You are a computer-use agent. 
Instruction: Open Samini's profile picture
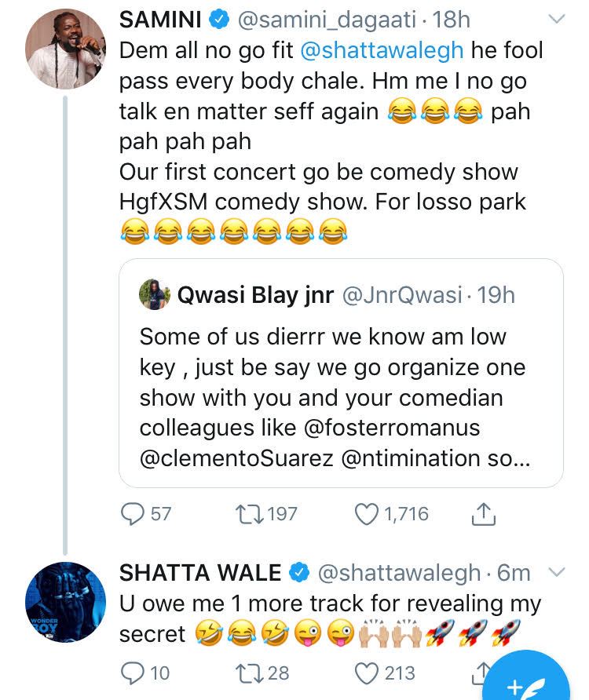65,51
